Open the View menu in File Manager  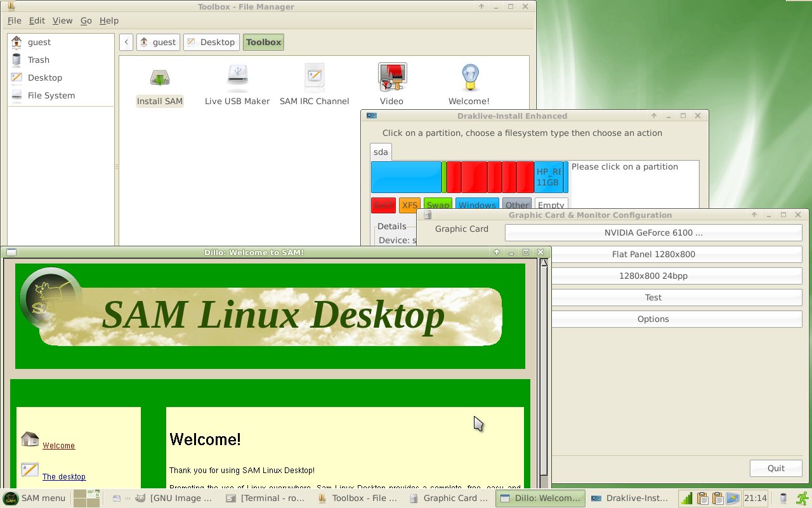(x=62, y=20)
